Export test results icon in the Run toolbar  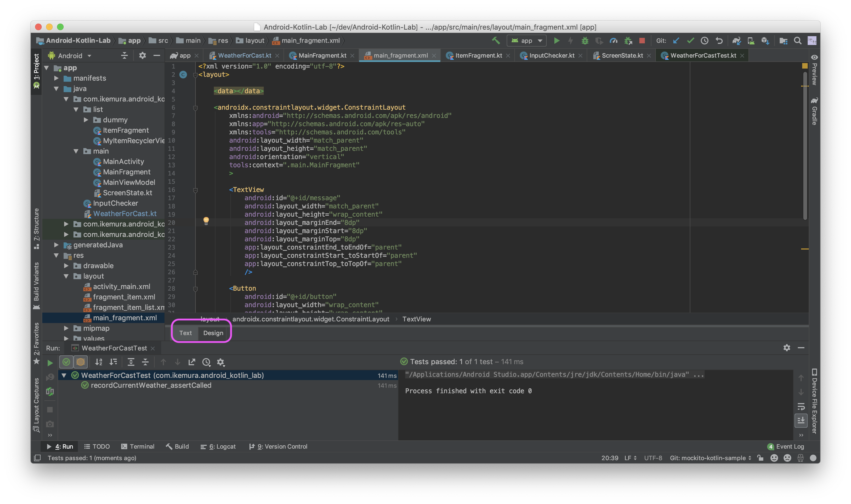point(192,362)
